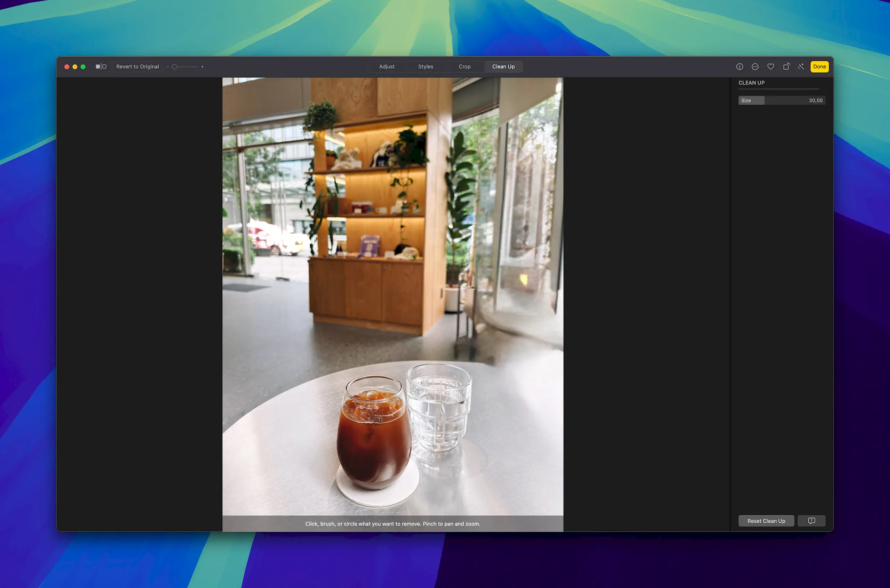890x588 pixels.
Task: Click the zoom minus control
Action: point(168,67)
